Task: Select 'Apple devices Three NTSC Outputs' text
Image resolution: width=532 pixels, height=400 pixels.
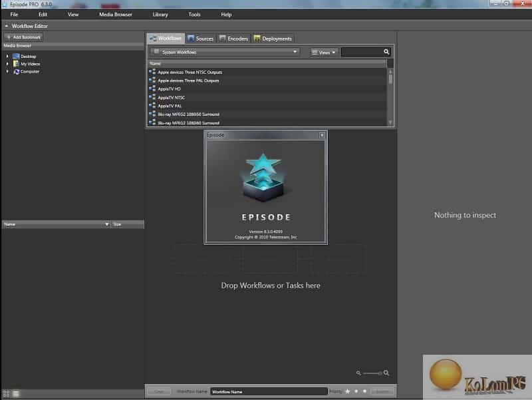Action: click(190, 73)
